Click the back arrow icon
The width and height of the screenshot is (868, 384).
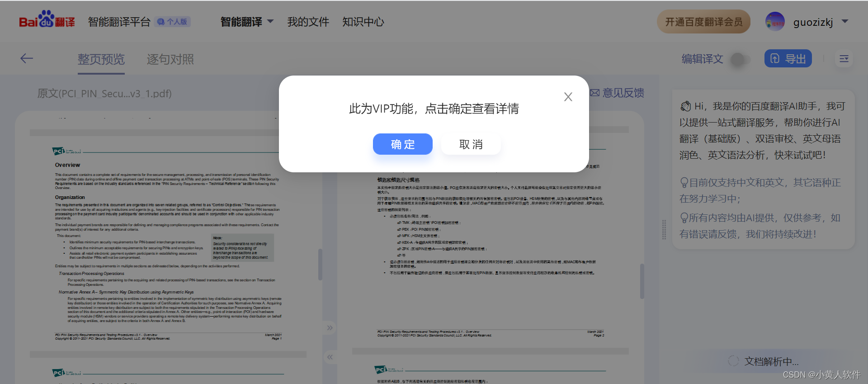tap(27, 58)
